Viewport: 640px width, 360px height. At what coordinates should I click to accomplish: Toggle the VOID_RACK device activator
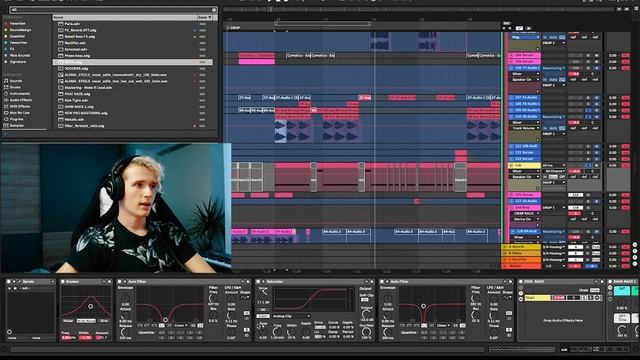tap(521, 282)
